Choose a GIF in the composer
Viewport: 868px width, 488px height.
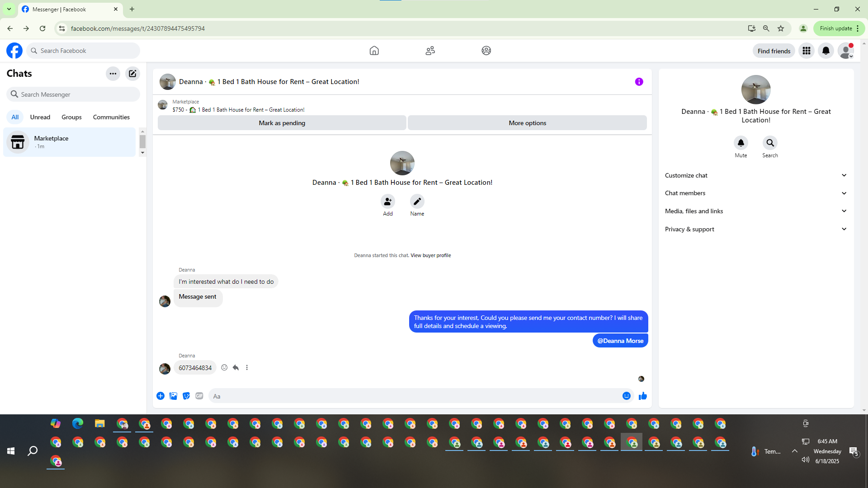click(199, 396)
